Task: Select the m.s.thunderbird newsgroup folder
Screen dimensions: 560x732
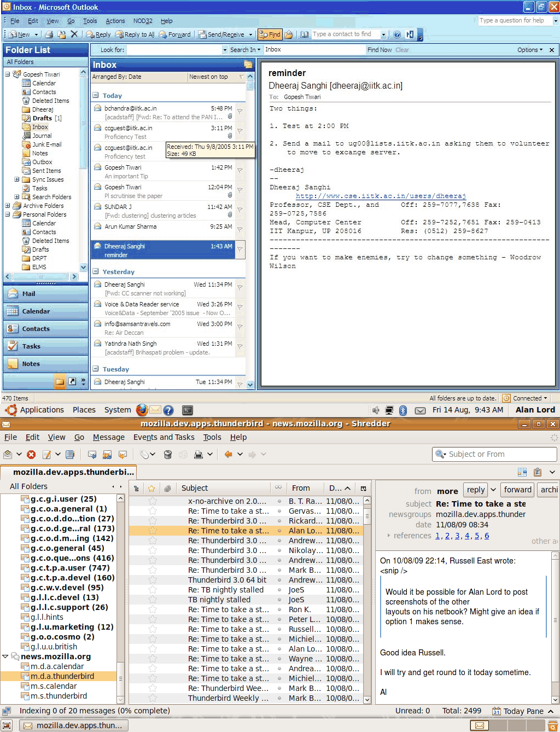Action: tap(59, 696)
